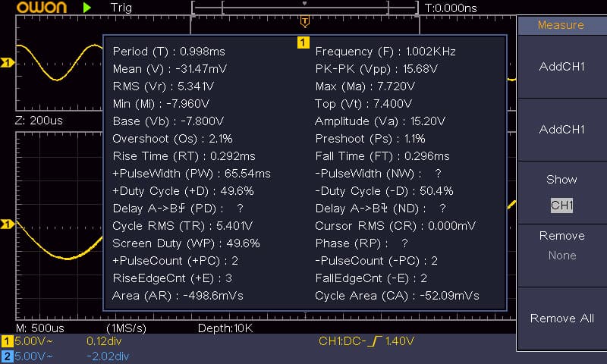Click the -2.02div CH2 offset value

107,356
